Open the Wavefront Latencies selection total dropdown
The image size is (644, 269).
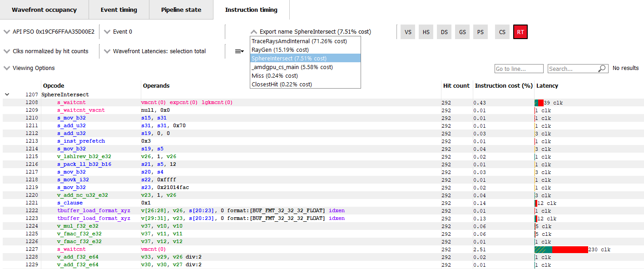coord(155,51)
